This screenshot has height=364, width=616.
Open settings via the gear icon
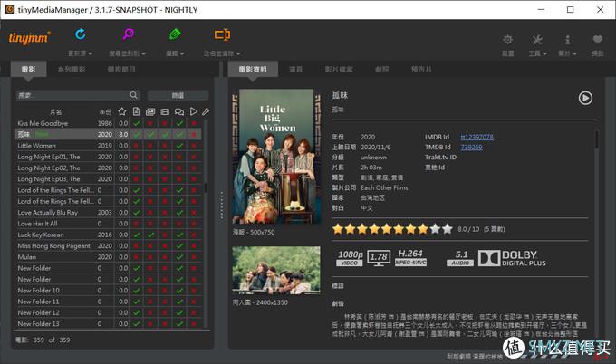click(x=507, y=40)
